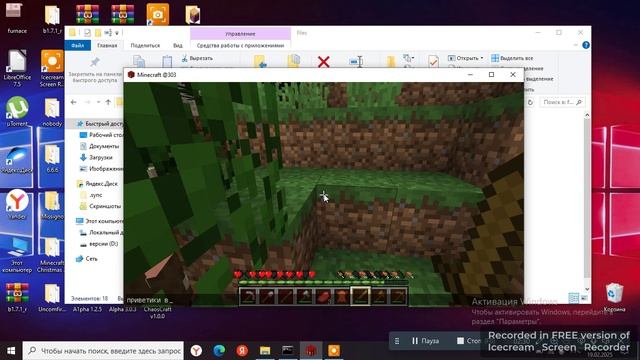Click the Move to folder icon
This screenshot has height=360, width=640.
coord(260,62)
